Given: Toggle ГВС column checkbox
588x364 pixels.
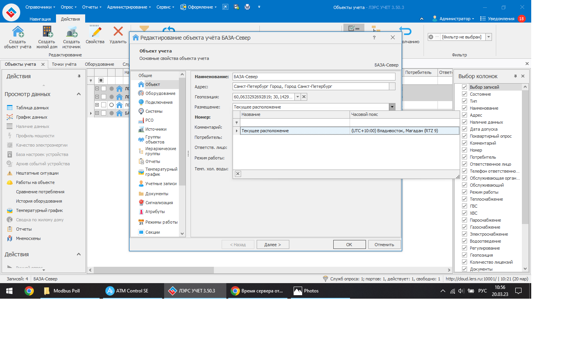Looking at the screenshot, I should tap(464, 206).
